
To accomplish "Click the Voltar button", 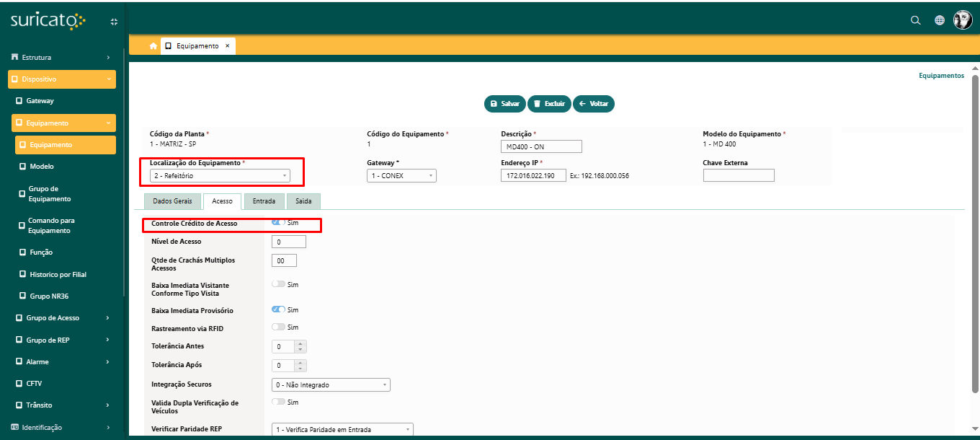I will coord(594,104).
